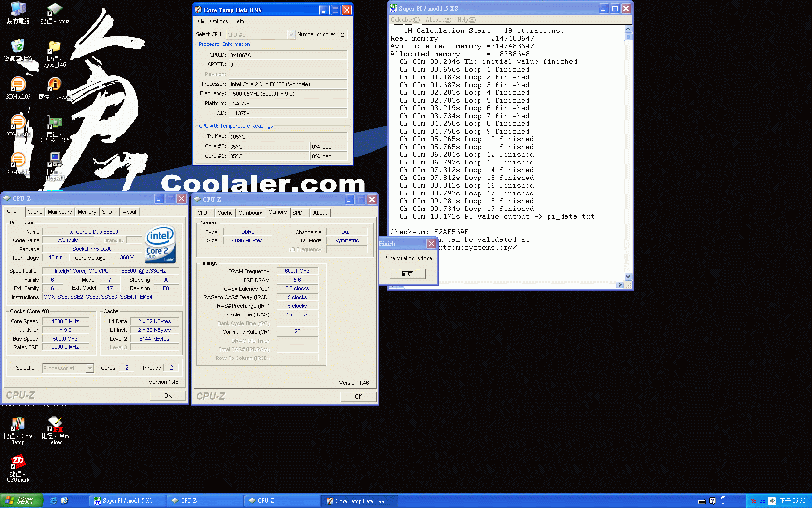Click the Internet Explorer quick launch icon
This screenshot has height=508, width=812.
[53, 501]
